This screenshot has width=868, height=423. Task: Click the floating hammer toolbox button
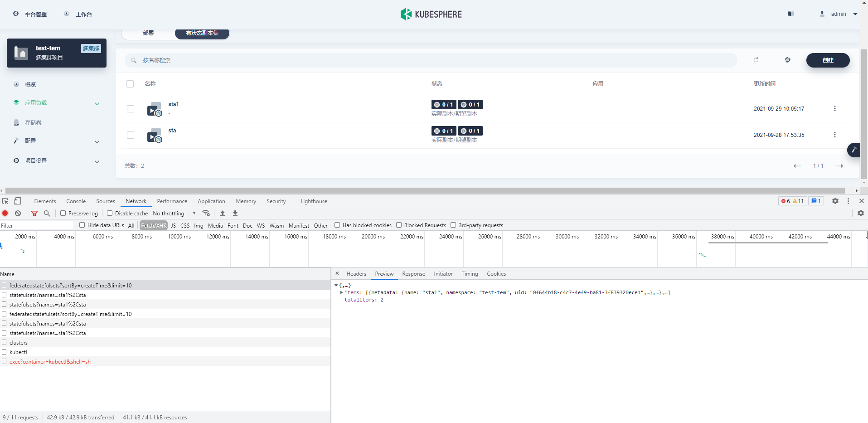pyautogui.click(x=854, y=150)
